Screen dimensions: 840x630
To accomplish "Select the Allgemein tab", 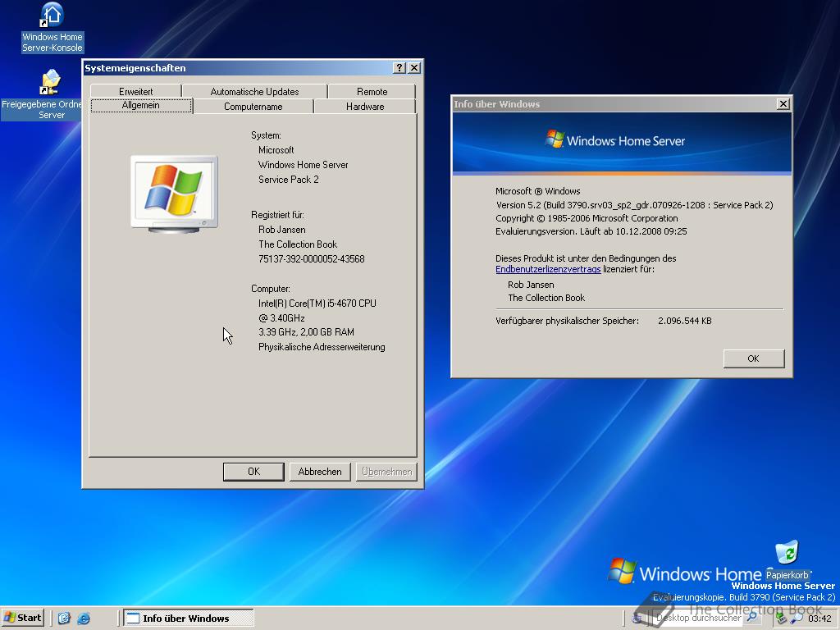I will coord(141,106).
